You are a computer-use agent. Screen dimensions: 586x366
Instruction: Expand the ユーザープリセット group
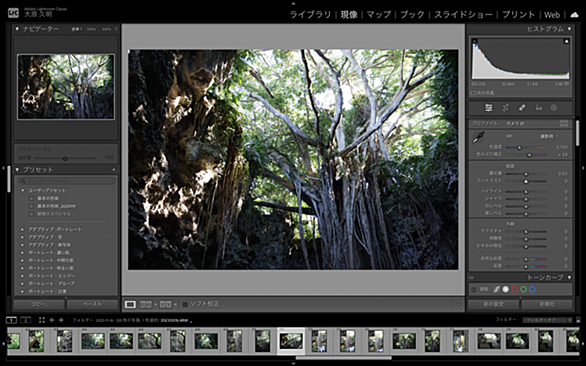coord(23,190)
